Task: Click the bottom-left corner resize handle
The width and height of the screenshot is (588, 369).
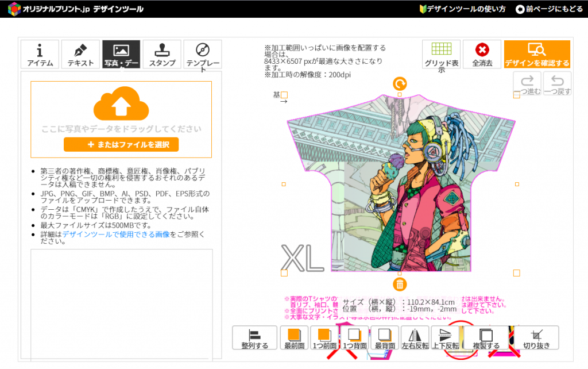Action: click(284, 273)
